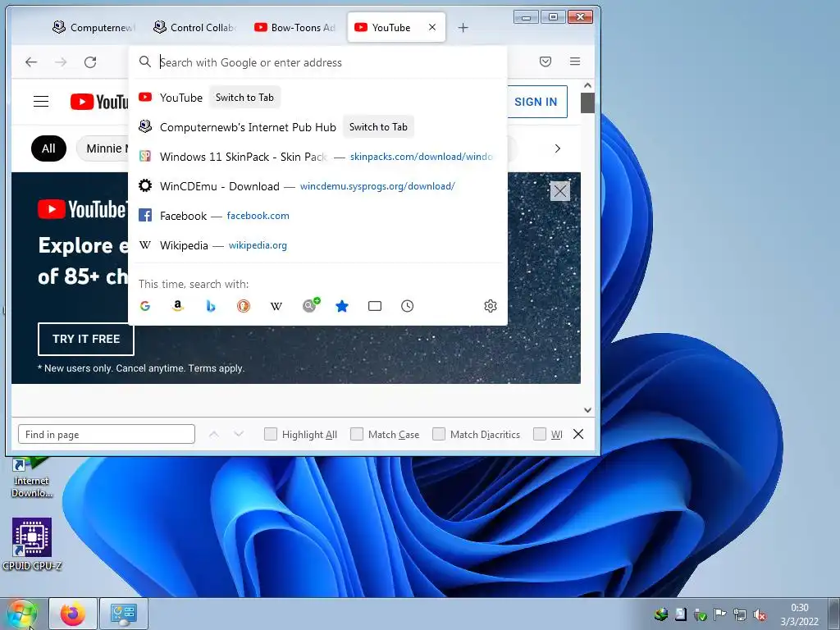Search open tabs with the tabs icon

375,306
